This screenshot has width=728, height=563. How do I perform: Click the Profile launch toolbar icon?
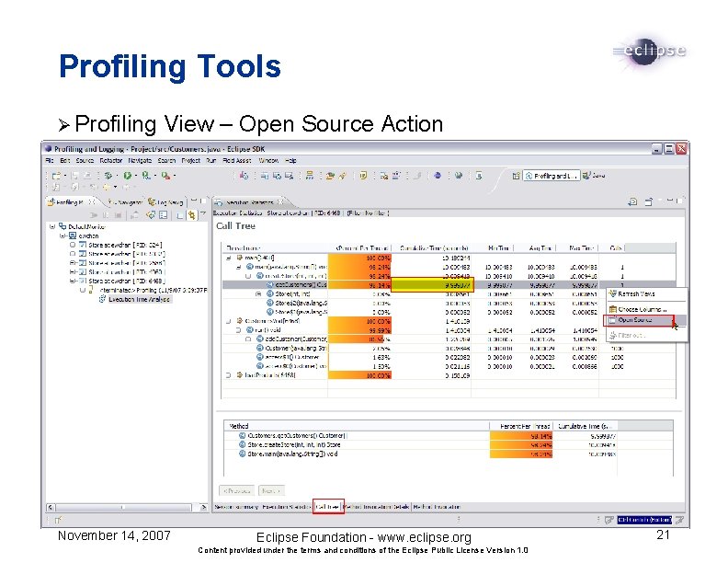click(x=146, y=176)
